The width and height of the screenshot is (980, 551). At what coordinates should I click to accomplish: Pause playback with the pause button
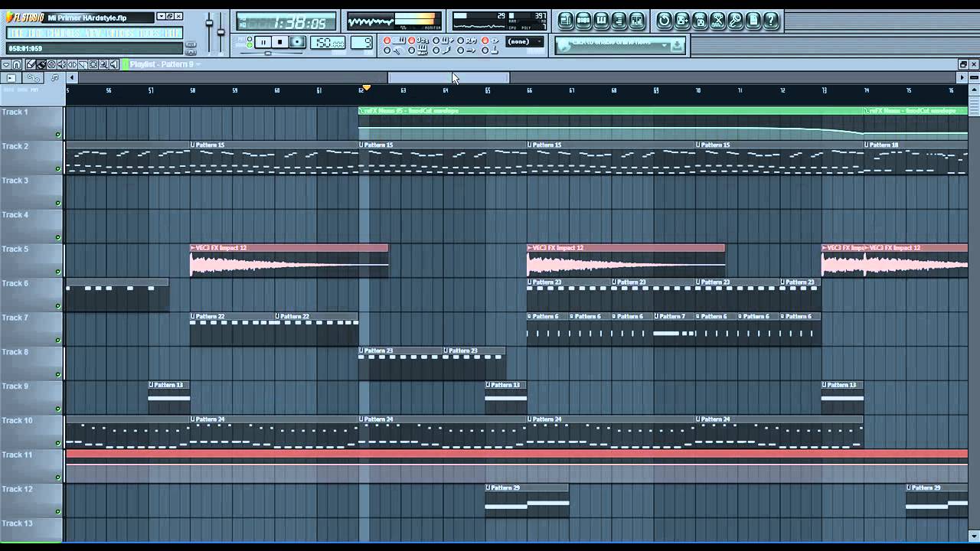point(262,43)
